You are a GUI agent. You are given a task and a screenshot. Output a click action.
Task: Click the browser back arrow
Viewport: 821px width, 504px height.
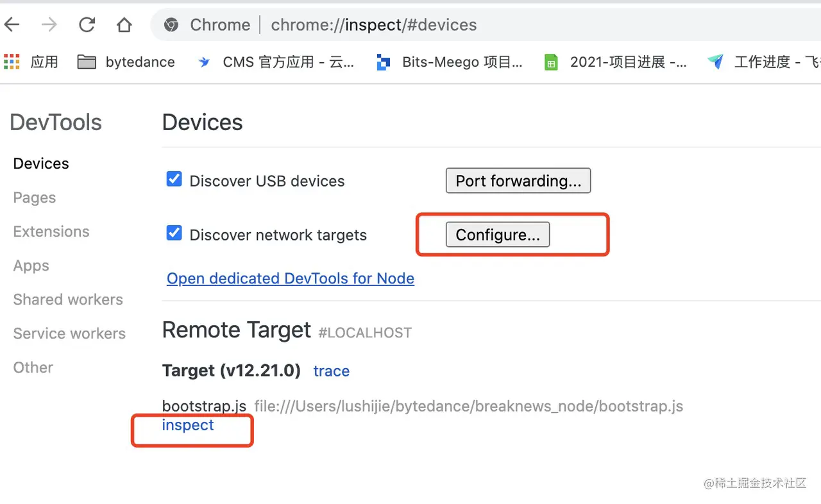pyautogui.click(x=12, y=25)
